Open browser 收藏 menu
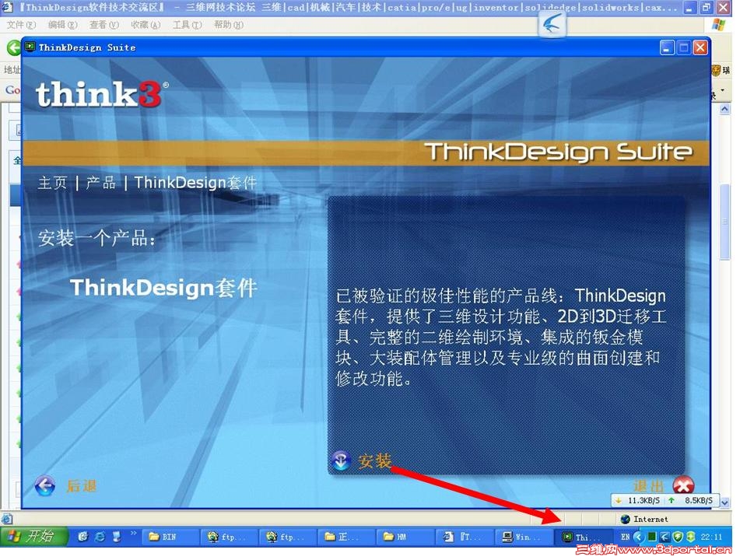This screenshot has width=747, height=560. 146,25
